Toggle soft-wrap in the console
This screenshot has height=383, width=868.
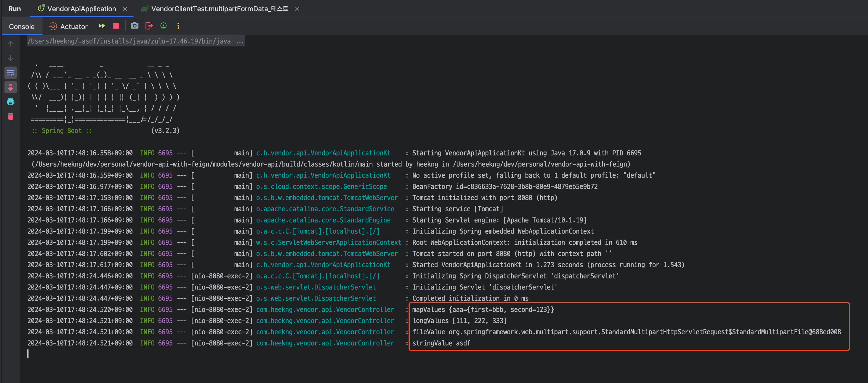[10, 73]
